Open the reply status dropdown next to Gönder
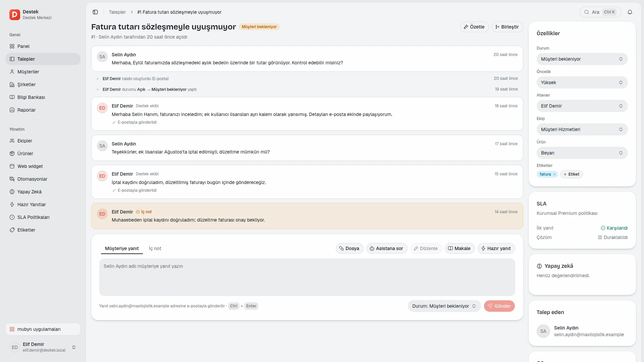The height and width of the screenshot is (362, 644). tap(444, 306)
